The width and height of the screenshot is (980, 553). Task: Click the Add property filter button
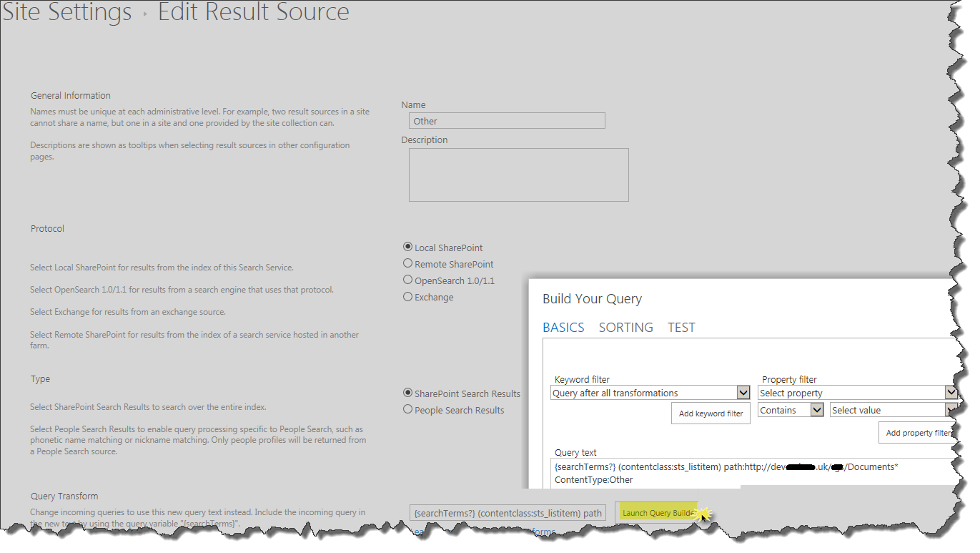(x=918, y=433)
